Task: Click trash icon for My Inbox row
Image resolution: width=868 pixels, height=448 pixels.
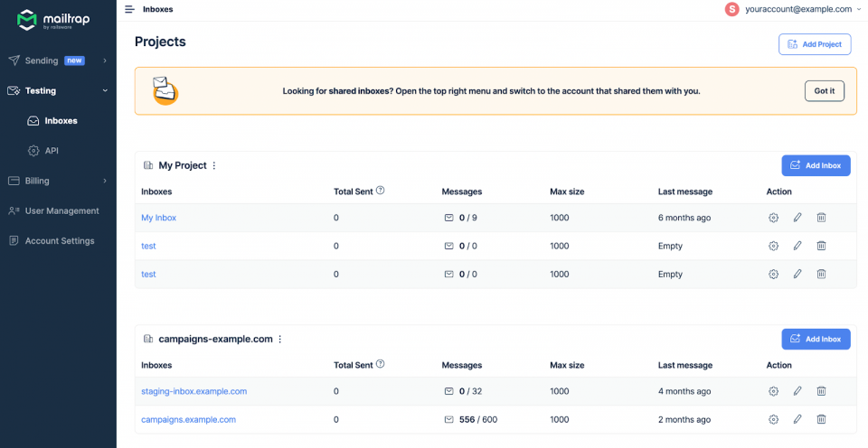Action: point(821,218)
